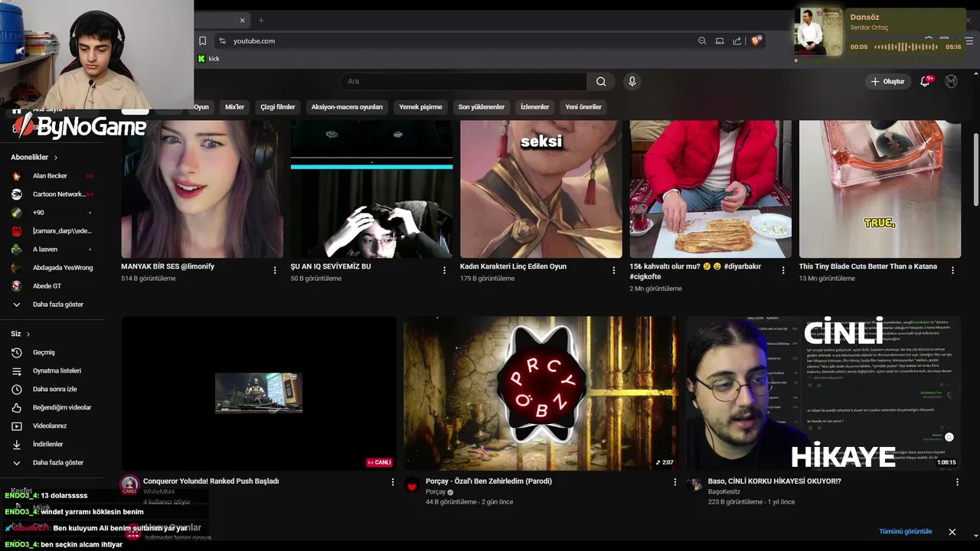The height and width of the screenshot is (551, 980).
Task: Select the Aksiyon-macera oyunları chip
Action: click(347, 107)
